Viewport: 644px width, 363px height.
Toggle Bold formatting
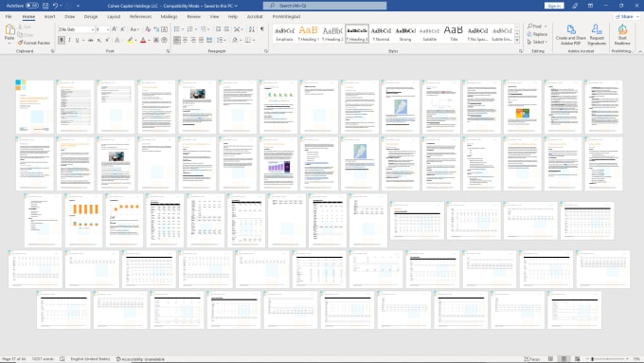pyautogui.click(x=62, y=41)
